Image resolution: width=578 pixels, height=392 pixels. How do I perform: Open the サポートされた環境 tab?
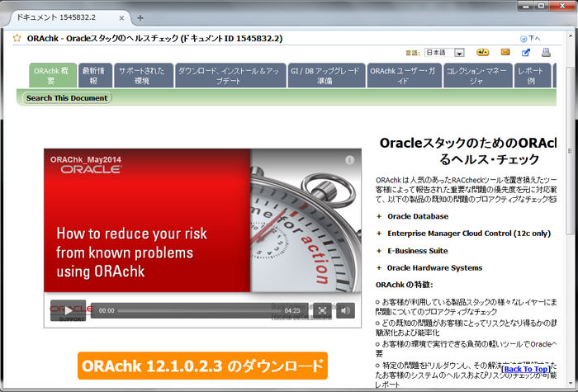pyautogui.click(x=144, y=76)
